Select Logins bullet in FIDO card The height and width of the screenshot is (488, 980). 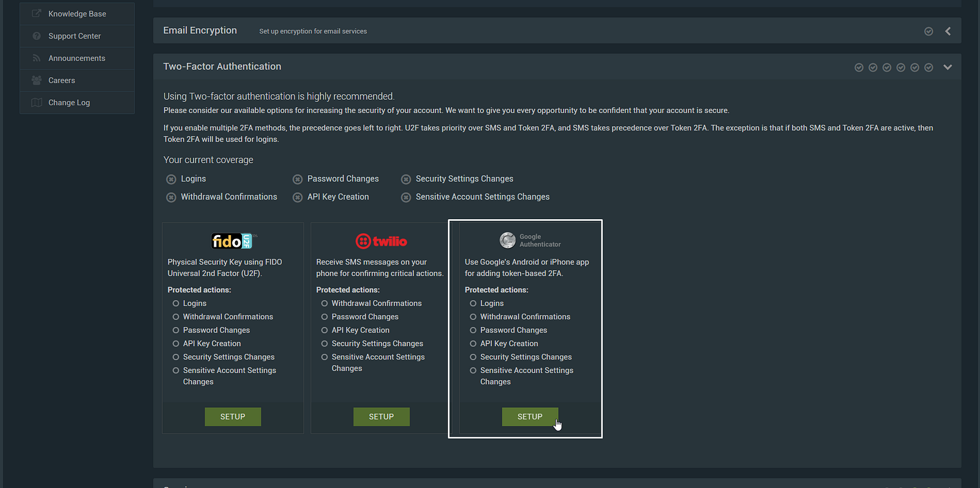[x=176, y=303]
